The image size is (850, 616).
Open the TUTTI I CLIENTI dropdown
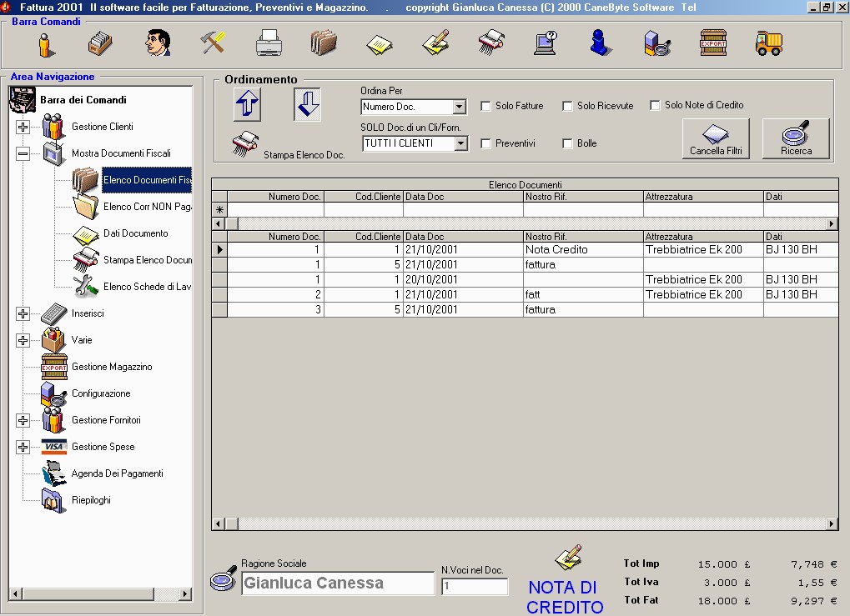point(460,143)
